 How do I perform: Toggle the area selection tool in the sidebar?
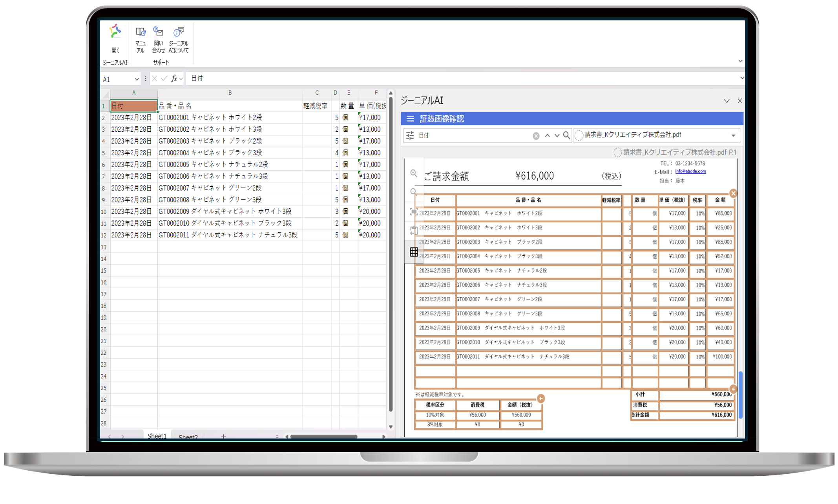(414, 211)
